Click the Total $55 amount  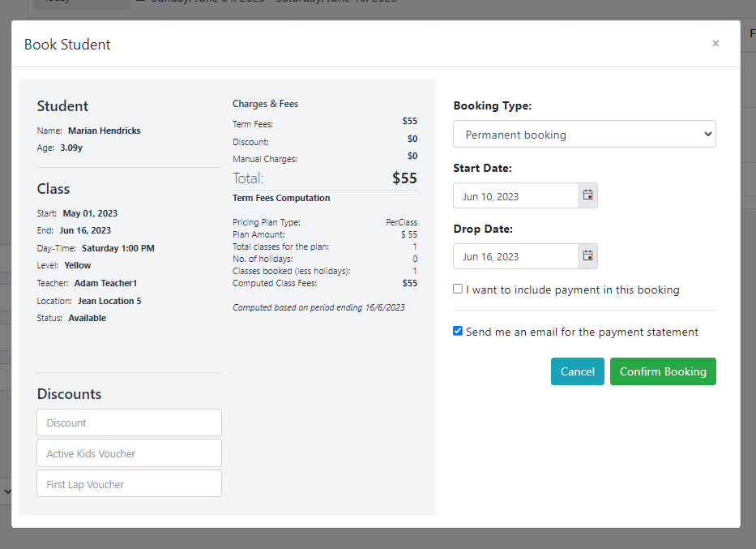[404, 178]
